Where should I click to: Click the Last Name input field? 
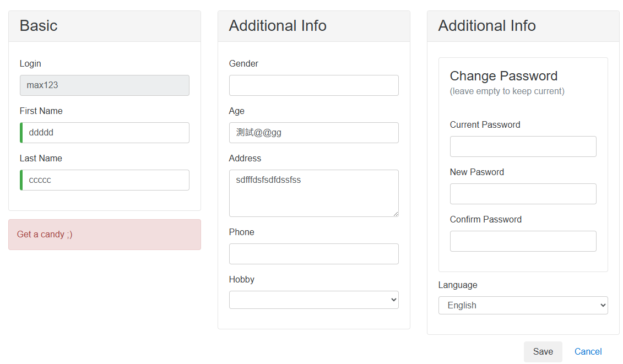point(104,180)
